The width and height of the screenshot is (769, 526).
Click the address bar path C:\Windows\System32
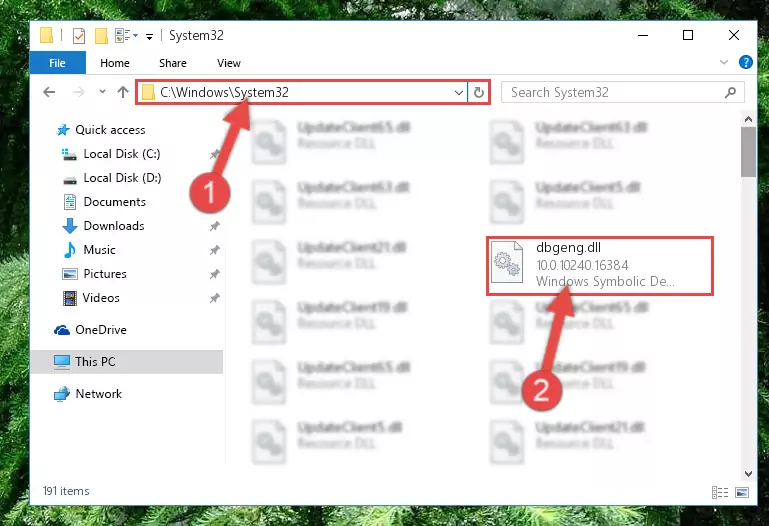pos(224,92)
